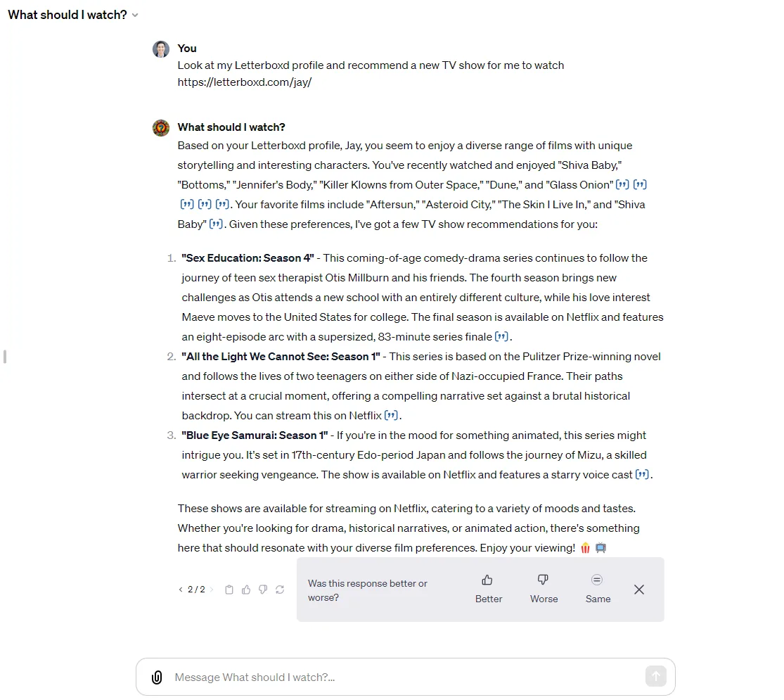Open the citation after Sex Education description
This screenshot has width=784, height=700.
pyautogui.click(x=501, y=337)
